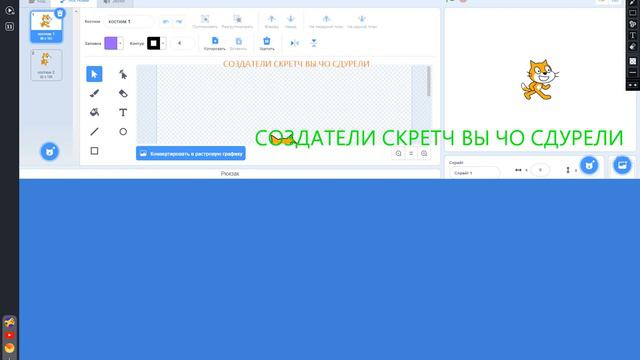
Task: Select the pen icon in the right overlay toolbar
Action: [633, 2]
